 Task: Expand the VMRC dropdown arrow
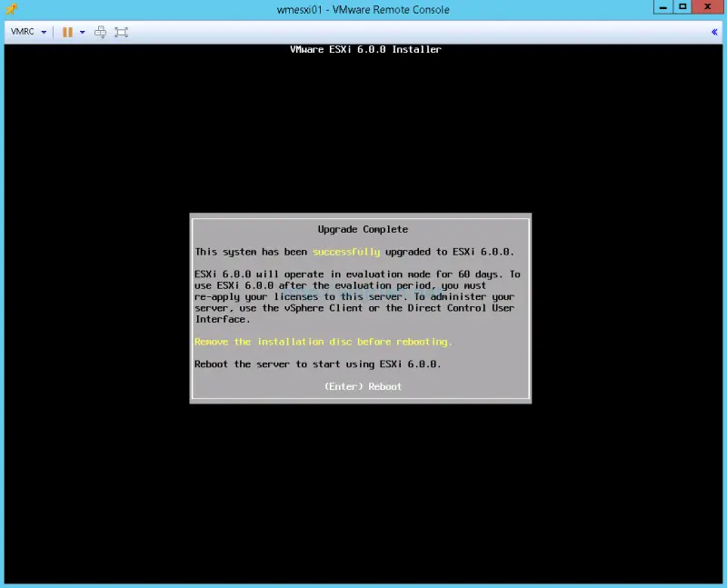43,31
